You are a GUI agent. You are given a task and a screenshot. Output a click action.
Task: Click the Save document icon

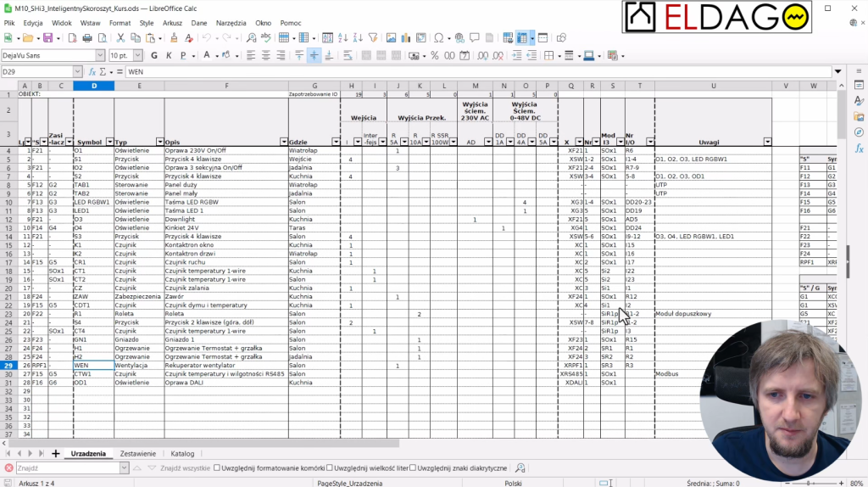pos(47,38)
